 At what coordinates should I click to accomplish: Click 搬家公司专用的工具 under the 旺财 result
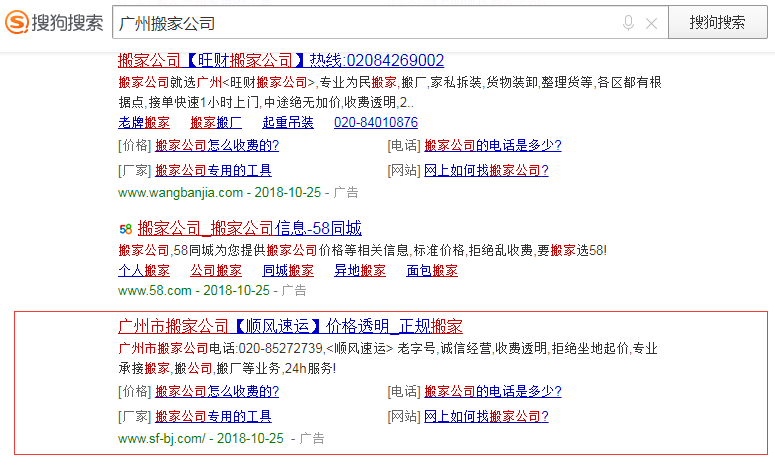click(213, 170)
